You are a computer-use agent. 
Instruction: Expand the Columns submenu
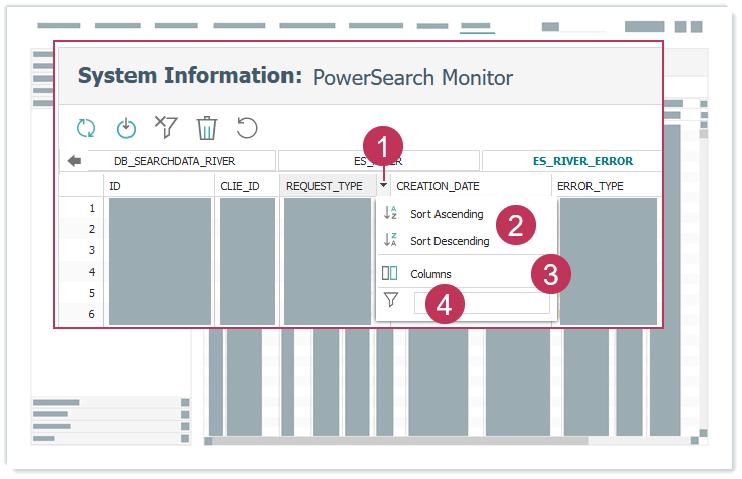(431, 274)
